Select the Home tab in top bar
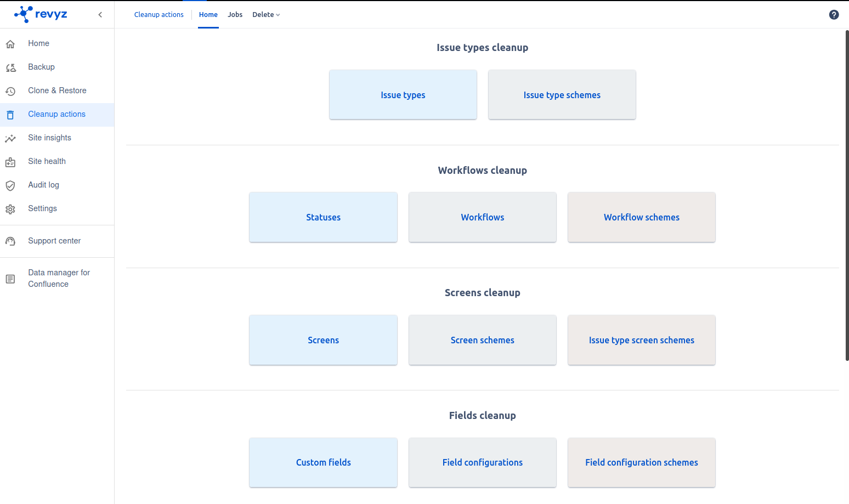 (208, 15)
